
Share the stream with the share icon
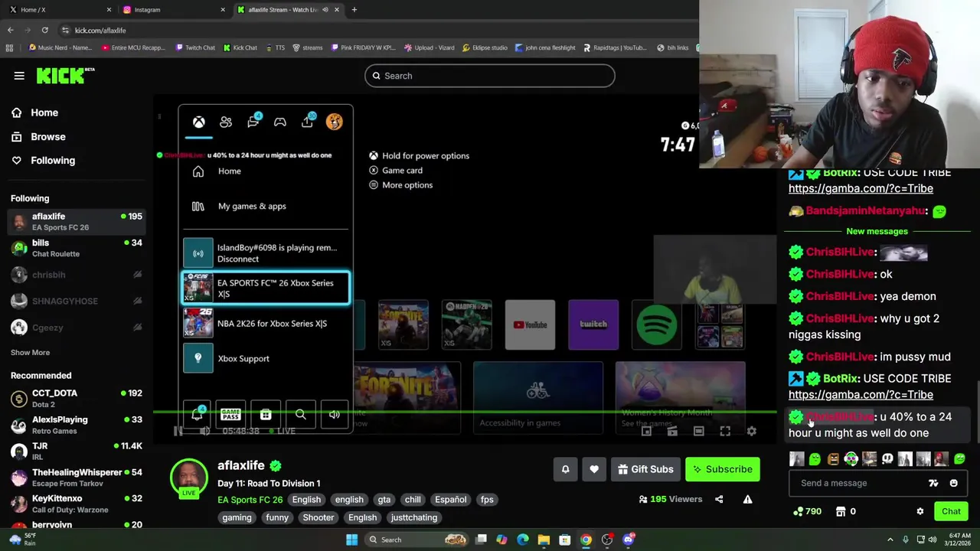(718, 499)
